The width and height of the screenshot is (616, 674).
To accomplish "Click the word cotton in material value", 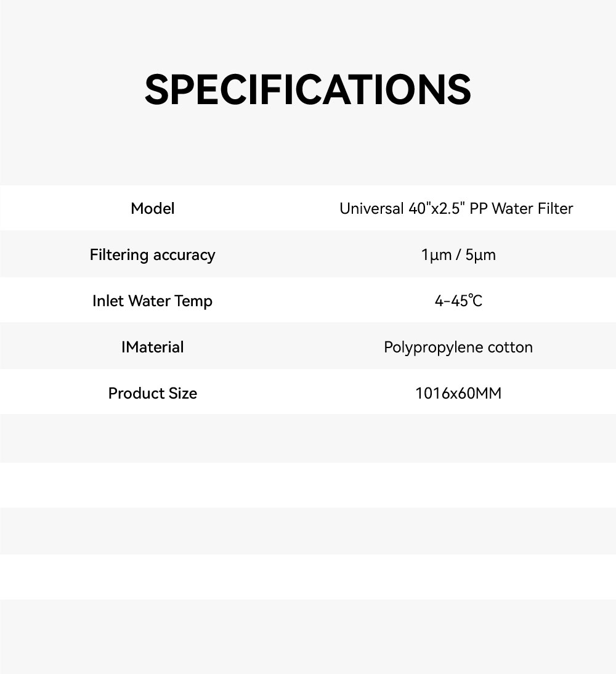I will (x=510, y=347).
